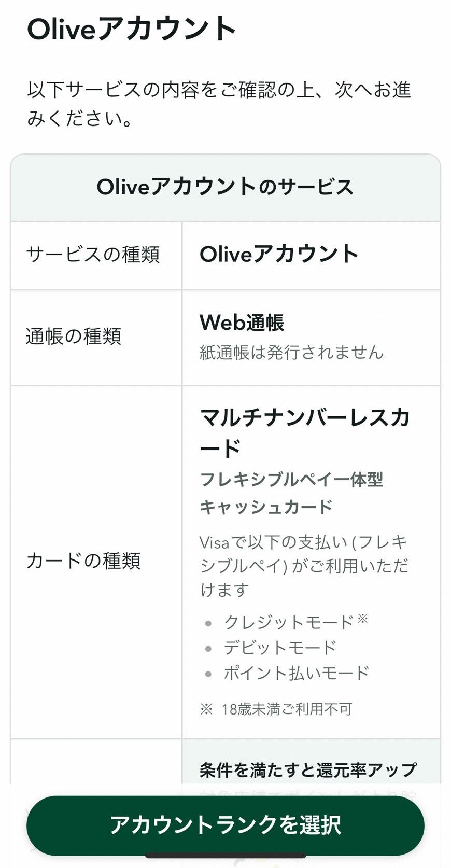Click the 紙通帳は発行されません note text
This screenshot has width=451, height=868.
pyautogui.click(x=292, y=352)
